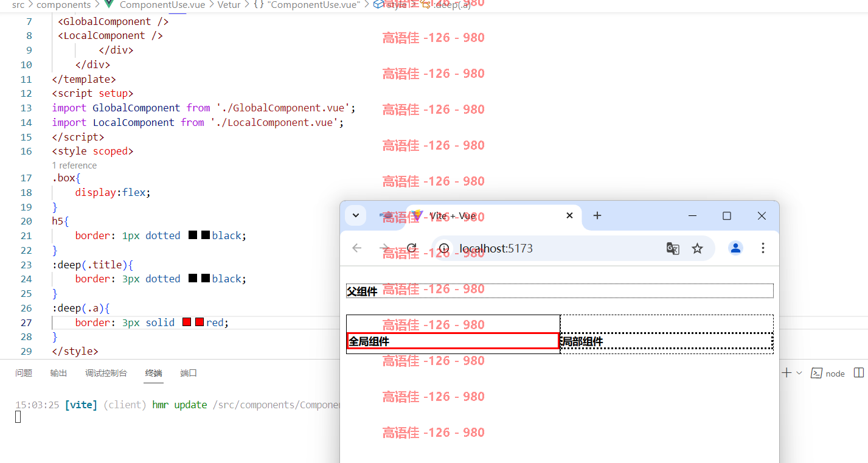Click './GlobalComponent.vue' path on line 13
The width and height of the screenshot is (868, 463).
pos(283,108)
